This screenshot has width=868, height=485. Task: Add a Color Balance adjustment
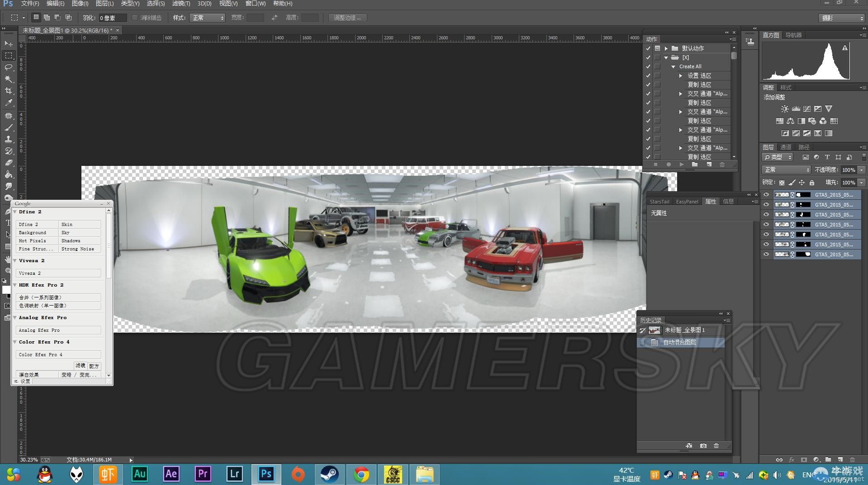pyautogui.click(x=790, y=121)
